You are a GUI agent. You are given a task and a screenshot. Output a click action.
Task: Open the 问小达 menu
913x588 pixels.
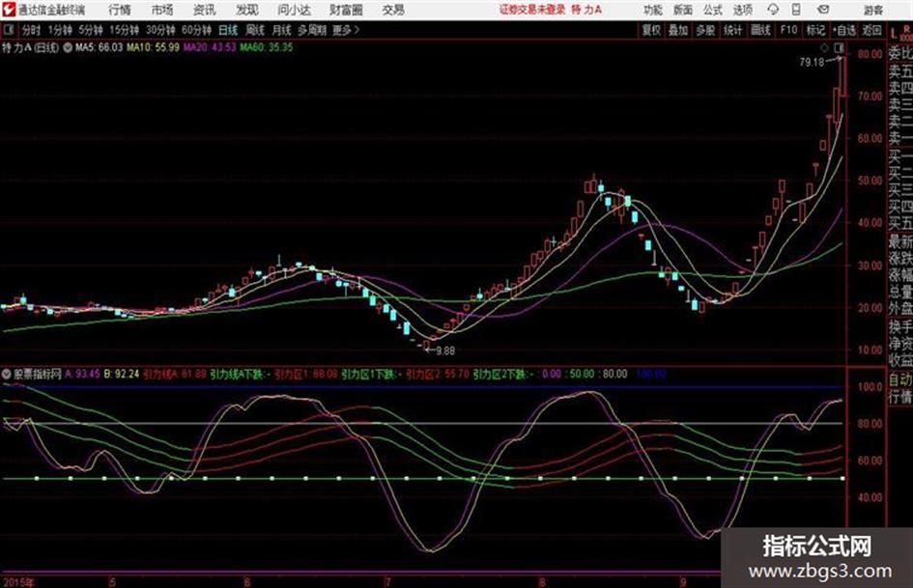tap(294, 10)
